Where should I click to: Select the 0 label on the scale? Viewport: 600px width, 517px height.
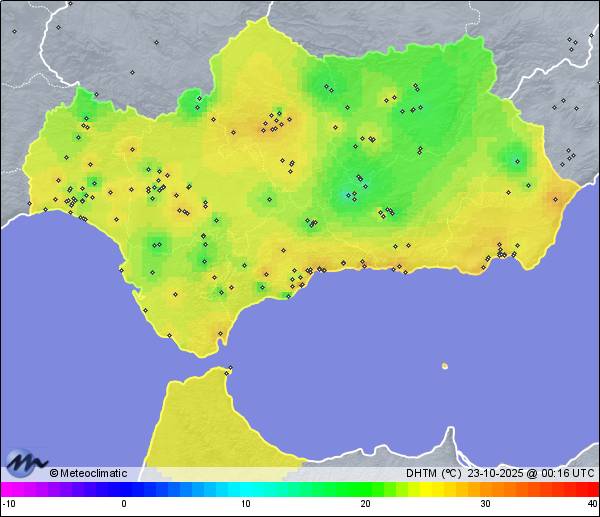click(x=124, y=503)
